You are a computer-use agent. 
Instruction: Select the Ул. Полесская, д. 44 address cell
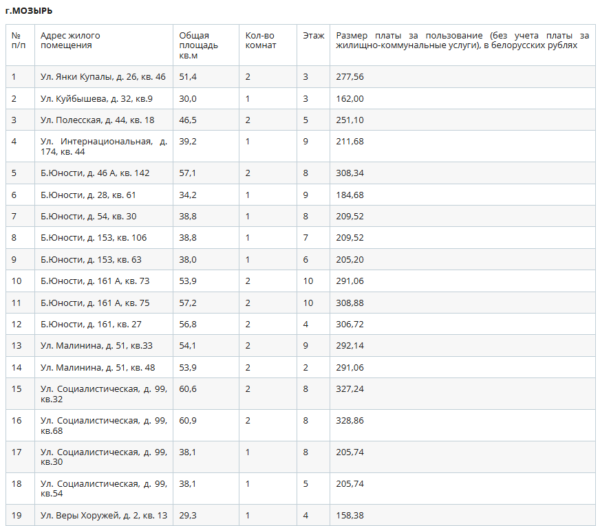pyautogui.click(x=97, y=120)
